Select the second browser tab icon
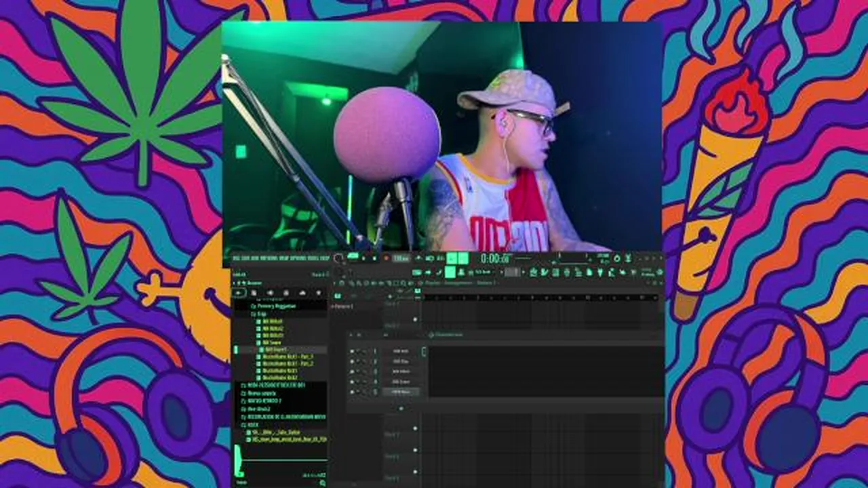The image size is (868, 488). click(x=254, y=293)
